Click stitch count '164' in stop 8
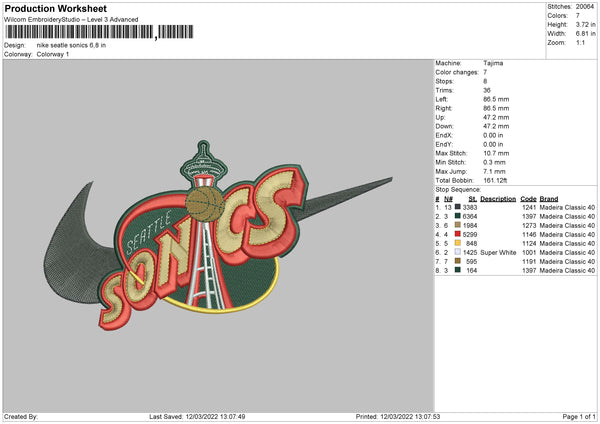The width and height of the screenshot is (600, 424). point(471,271)
